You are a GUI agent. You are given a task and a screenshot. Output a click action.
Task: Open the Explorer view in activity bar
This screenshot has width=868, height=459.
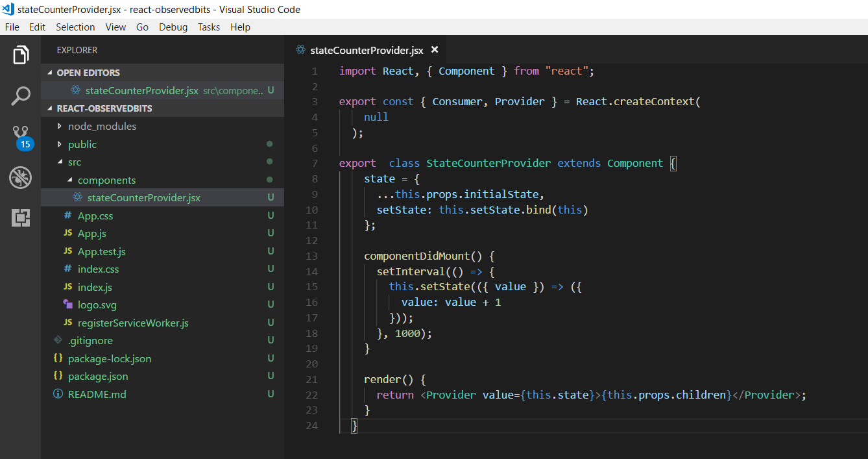pos(21,55)
